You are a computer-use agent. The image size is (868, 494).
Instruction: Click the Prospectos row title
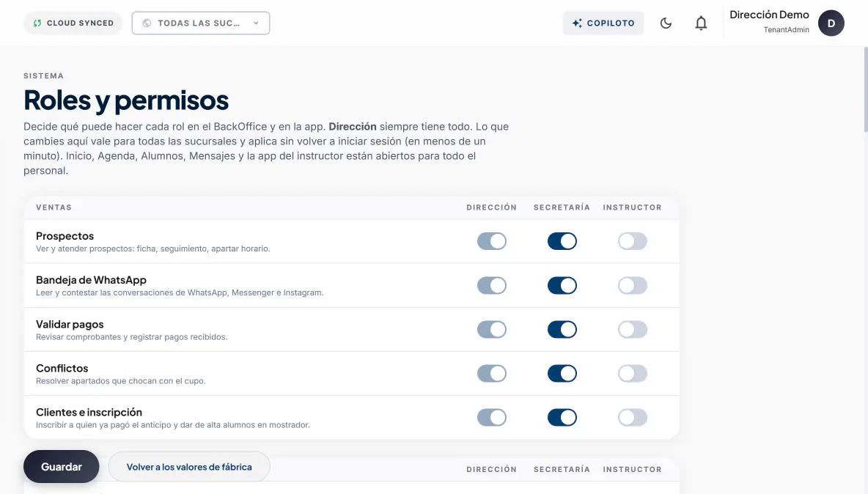coord(65,236)
